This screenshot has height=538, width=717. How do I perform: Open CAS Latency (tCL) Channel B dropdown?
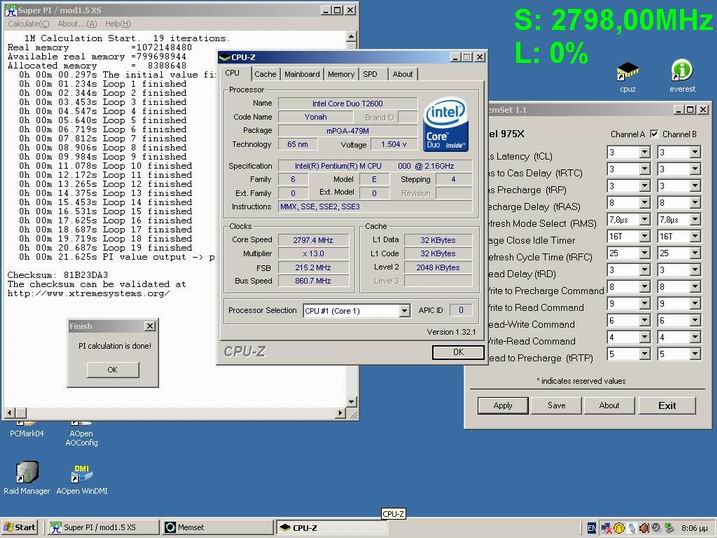[695, 152]
